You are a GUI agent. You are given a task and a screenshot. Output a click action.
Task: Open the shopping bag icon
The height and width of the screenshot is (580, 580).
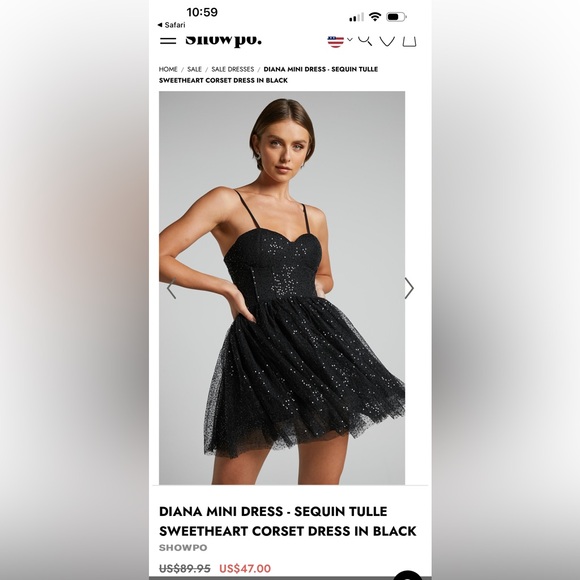coord(409,41)
